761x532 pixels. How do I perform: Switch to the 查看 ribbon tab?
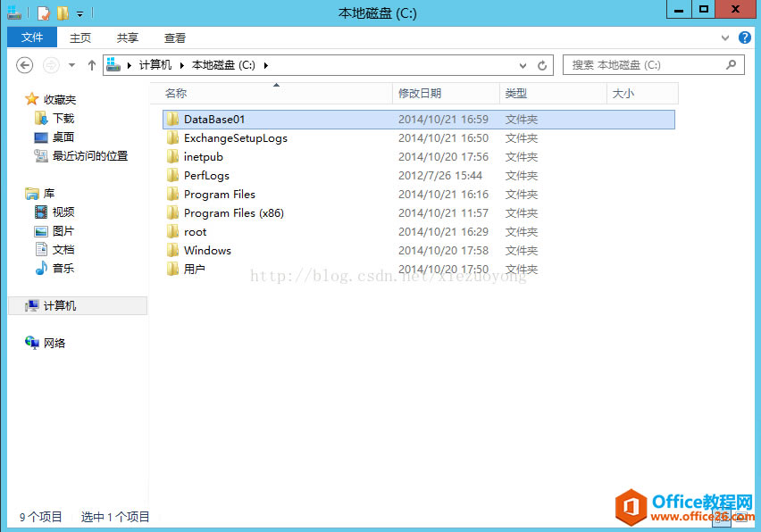tap(174, 37)
